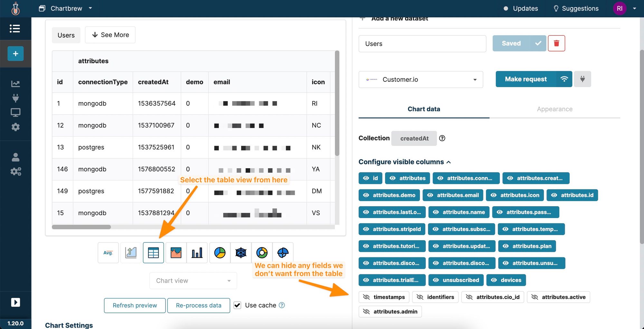Click the red delete dataset trash icon
Image resolution: width=644 pixels, height=329 pixels.
click(556, 43)
